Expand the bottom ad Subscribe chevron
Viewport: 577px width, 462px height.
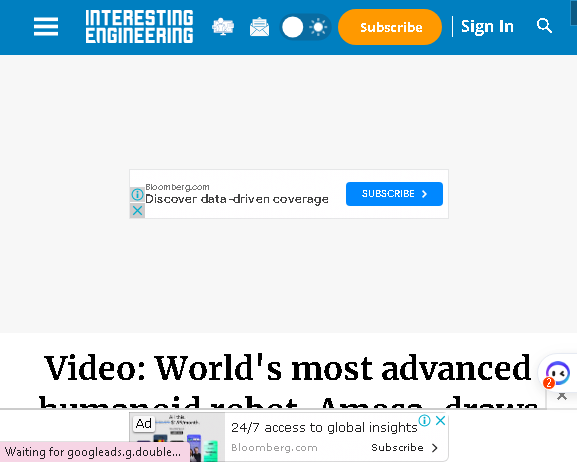pyautogui.click(x=435, y=448)
